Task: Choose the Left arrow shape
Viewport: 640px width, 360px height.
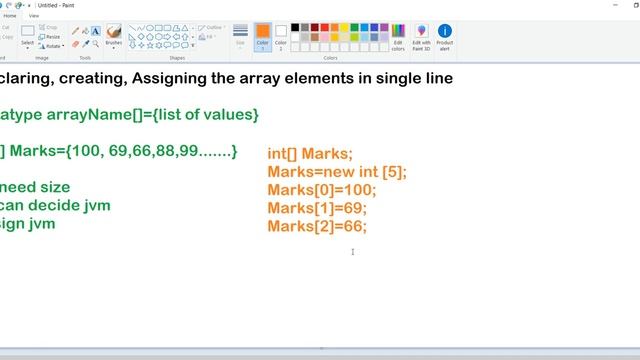Action: (x=176, y=37)
